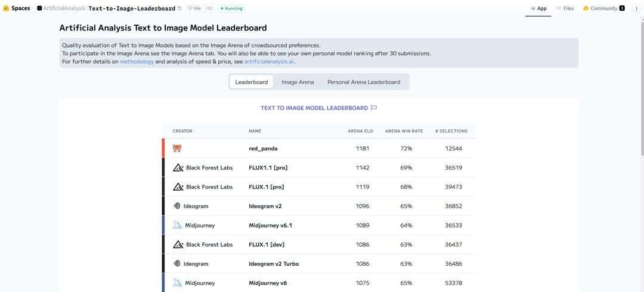Image resolution: width=644 pixels, height=292 pixels.
Task: Click selections count 39473
Action: click(x=453, y=187)
